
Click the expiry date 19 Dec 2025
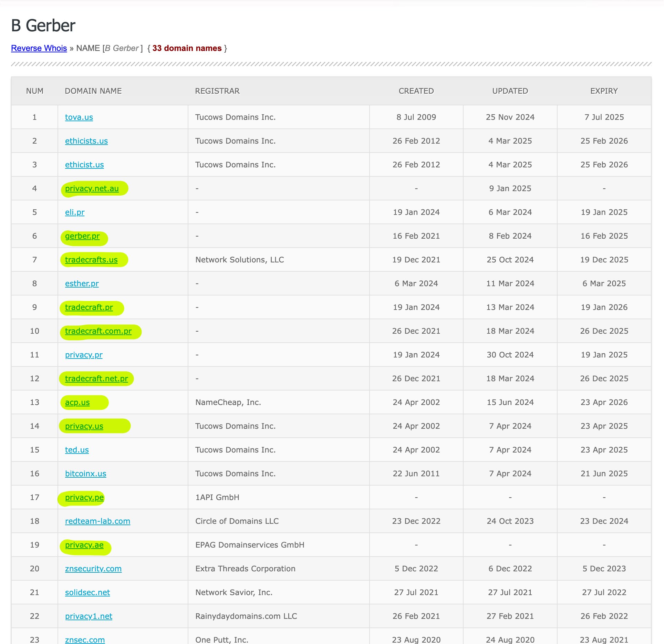[604, 260]
